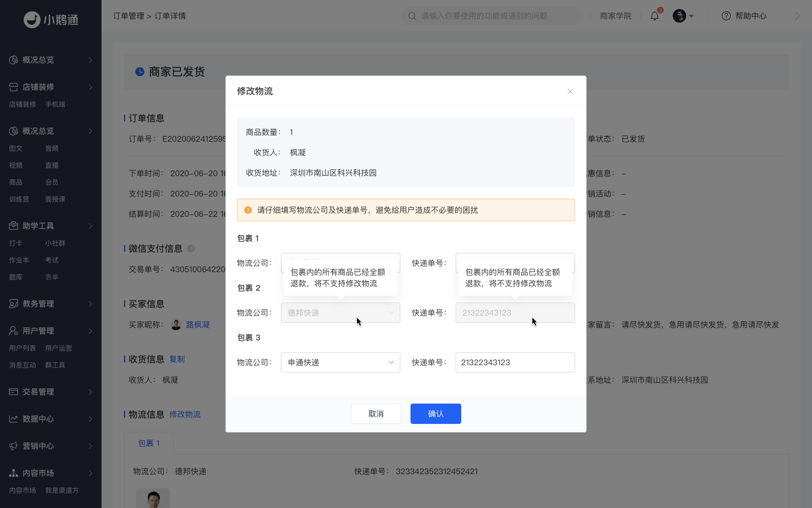Expand the 店铺装修 menu chevron
This screenshot has width=812, height=508.
click(90, 87)
